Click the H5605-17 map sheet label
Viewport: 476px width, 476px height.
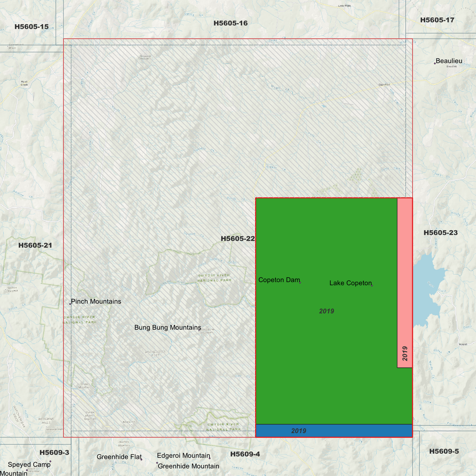[437, 20]
